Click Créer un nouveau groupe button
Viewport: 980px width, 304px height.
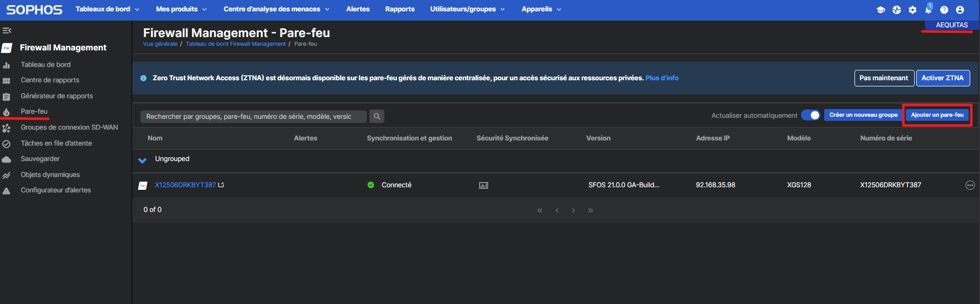point(863,115)
